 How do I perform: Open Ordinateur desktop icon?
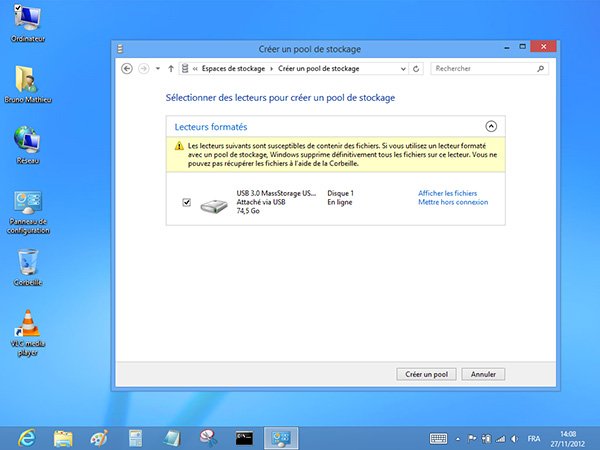[x=28, y=23]
